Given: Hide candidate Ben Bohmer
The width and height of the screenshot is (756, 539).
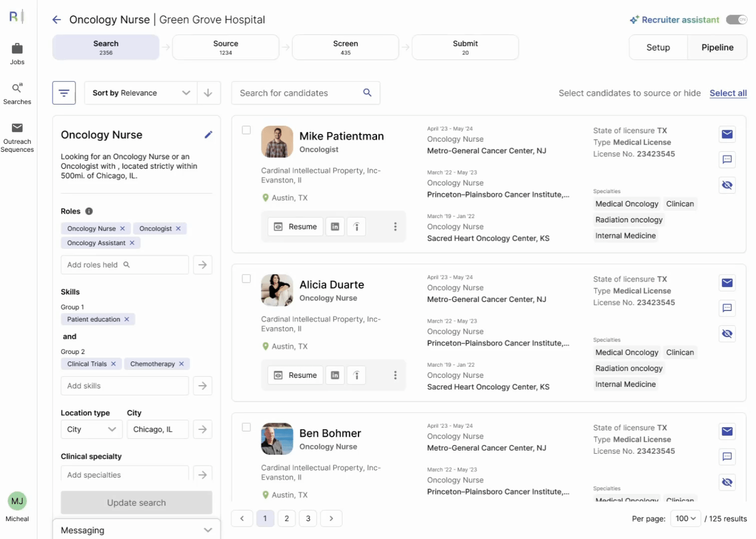Looking at the screenshot, I should click(727, 482).
